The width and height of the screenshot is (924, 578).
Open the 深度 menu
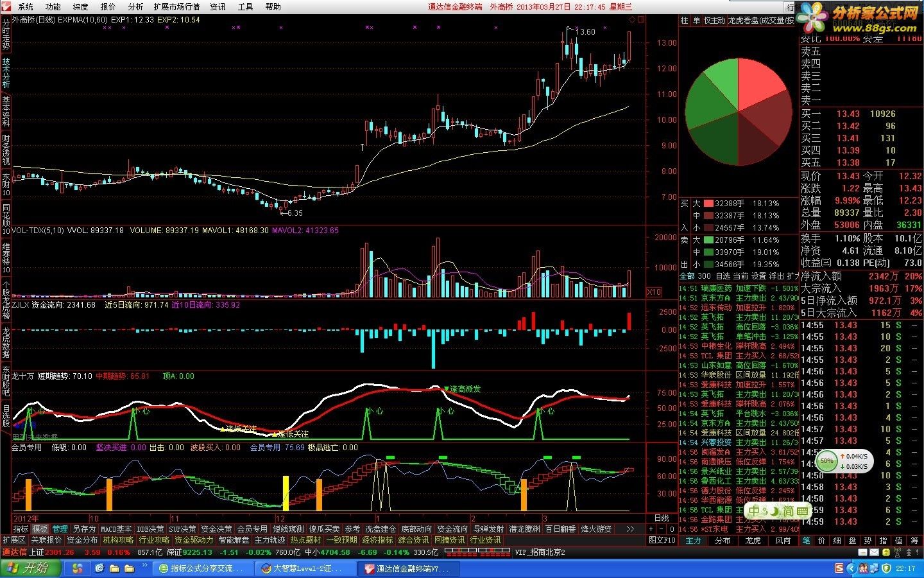tap(81, 6)
